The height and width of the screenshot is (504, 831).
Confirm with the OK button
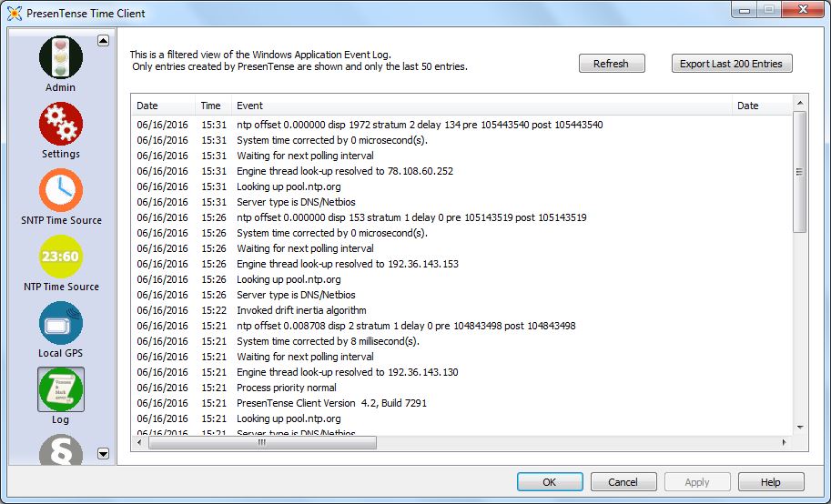coord(550,482)
